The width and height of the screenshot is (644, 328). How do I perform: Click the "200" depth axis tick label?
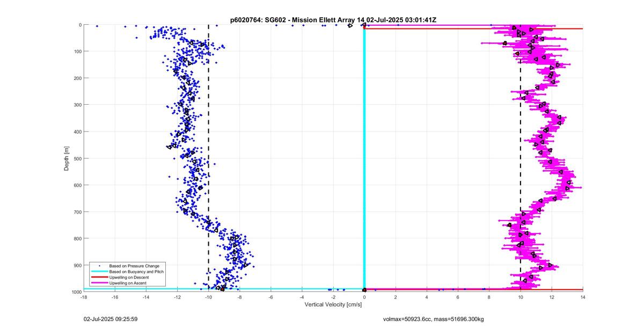pyautogui.click(x=77, y=78)
